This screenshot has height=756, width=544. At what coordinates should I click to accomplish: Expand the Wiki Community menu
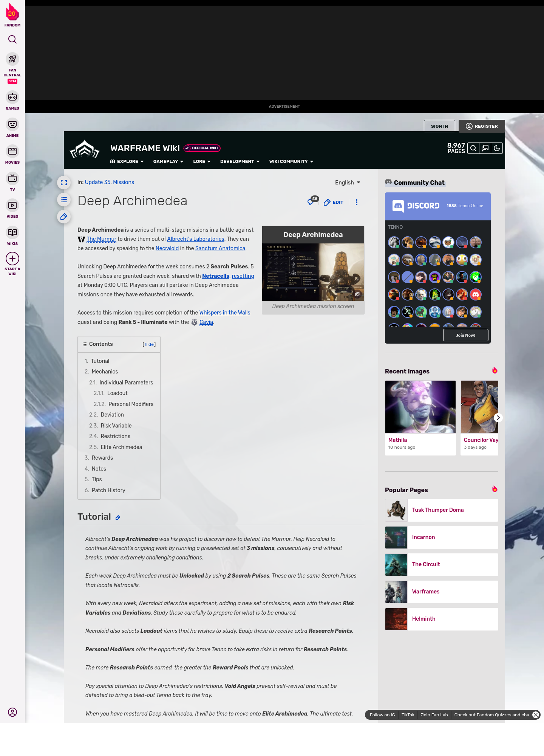click(291, 161)
